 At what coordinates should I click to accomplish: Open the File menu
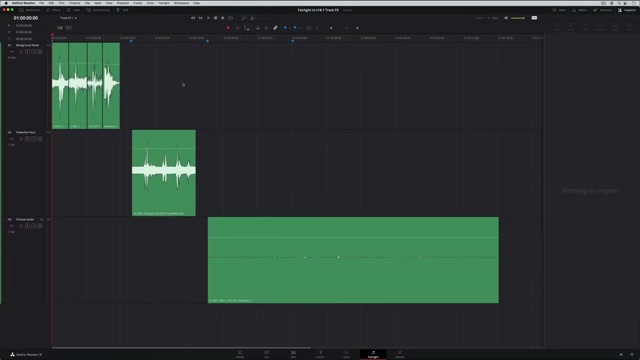(42, 3)
